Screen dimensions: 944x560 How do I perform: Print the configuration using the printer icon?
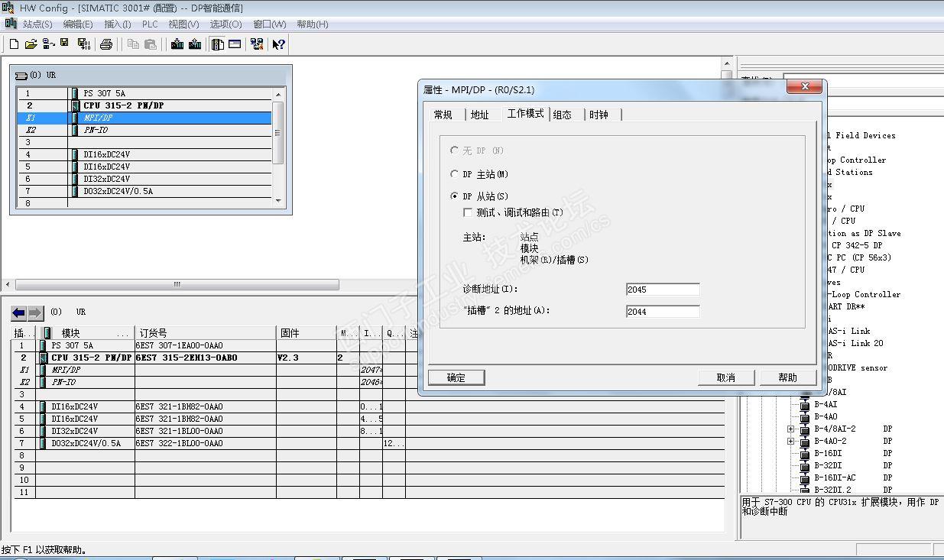point(106,44)
